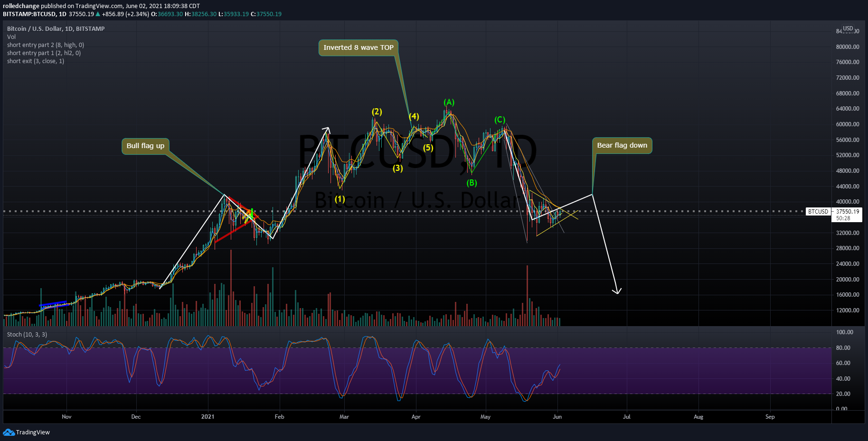Click the +856.89 (+2.34%) change value
The image size is (868, 441).
125,14
